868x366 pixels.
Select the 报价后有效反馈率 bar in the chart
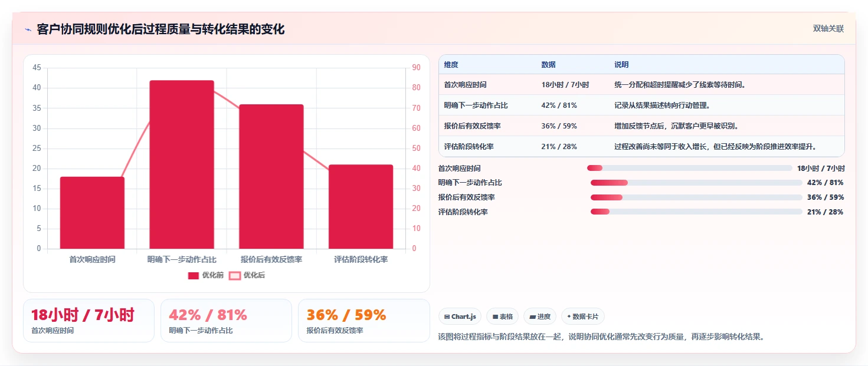(271, 177)
